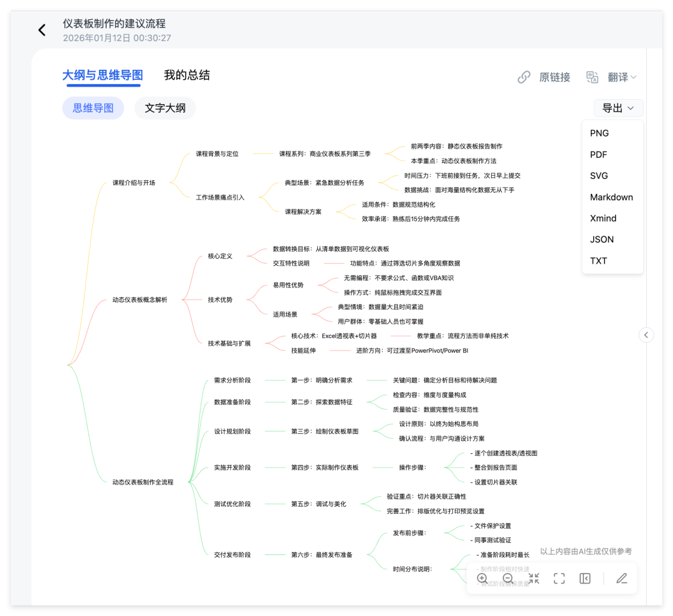Zoom out on the mind map
This screenshot has height=616, width=673.
point(508,579)
